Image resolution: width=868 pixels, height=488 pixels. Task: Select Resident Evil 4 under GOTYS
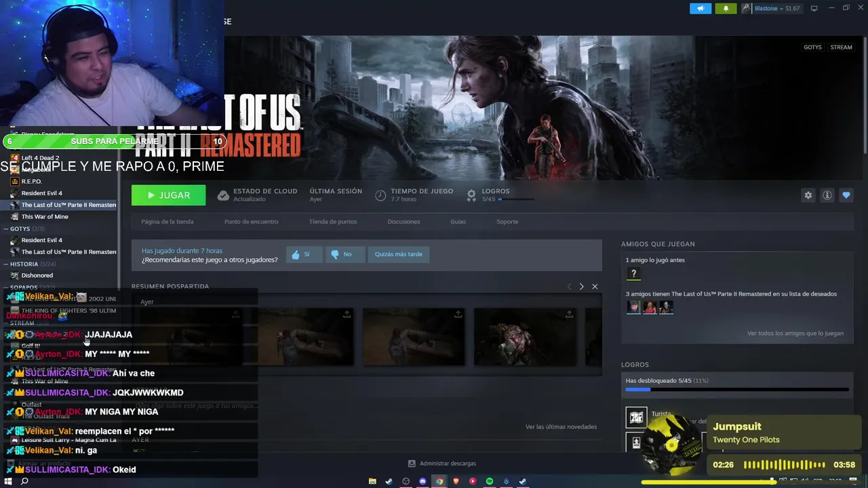pos(41,240)
